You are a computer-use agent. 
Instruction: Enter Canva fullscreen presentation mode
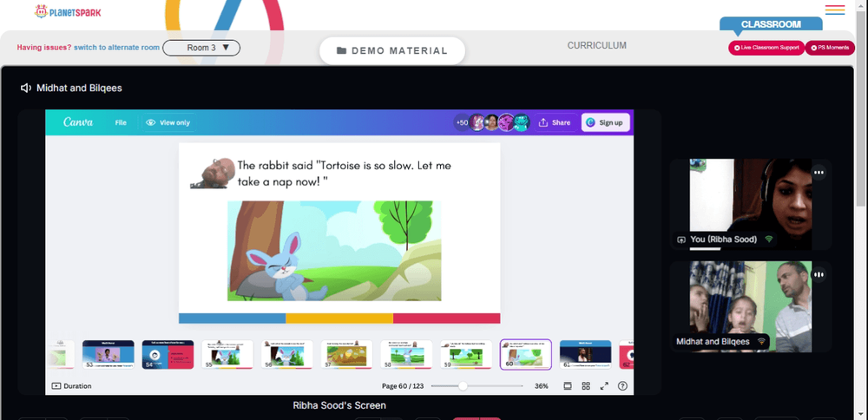pos(604,385)
